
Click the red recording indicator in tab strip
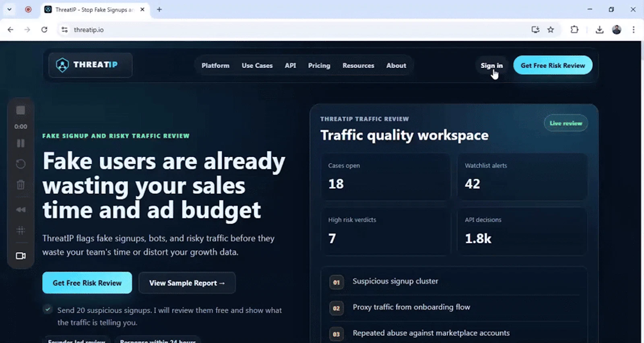(28, 9)
